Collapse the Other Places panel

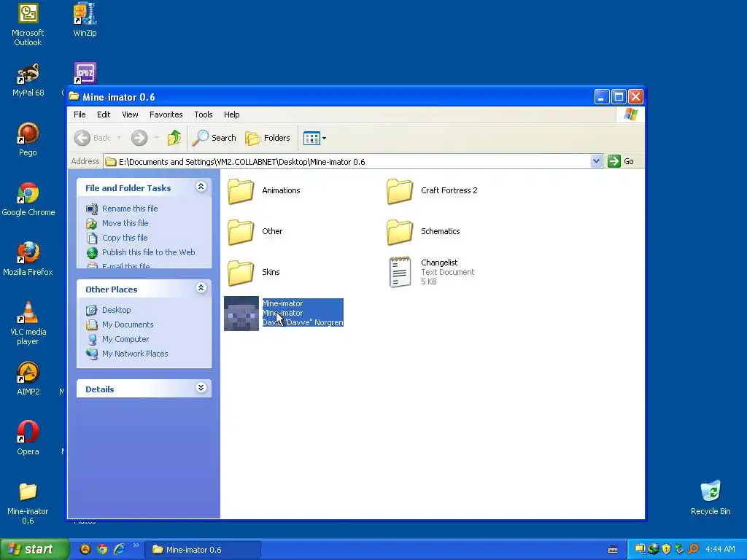pos(201,287)
